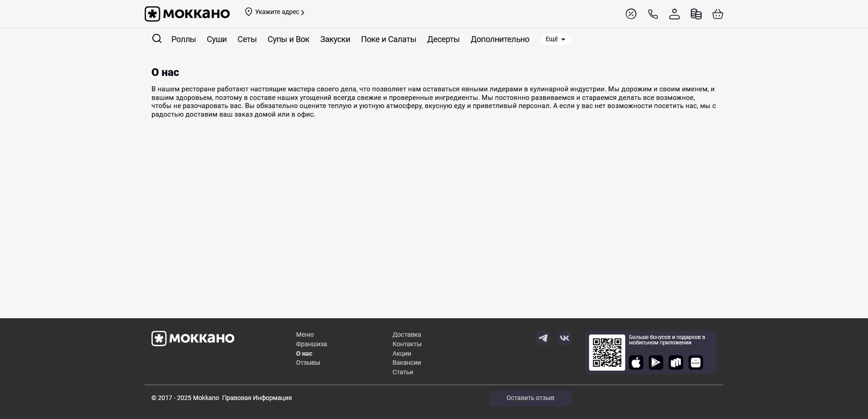
Task: Open the Вакансии footer link
Action: pos(406,363)
